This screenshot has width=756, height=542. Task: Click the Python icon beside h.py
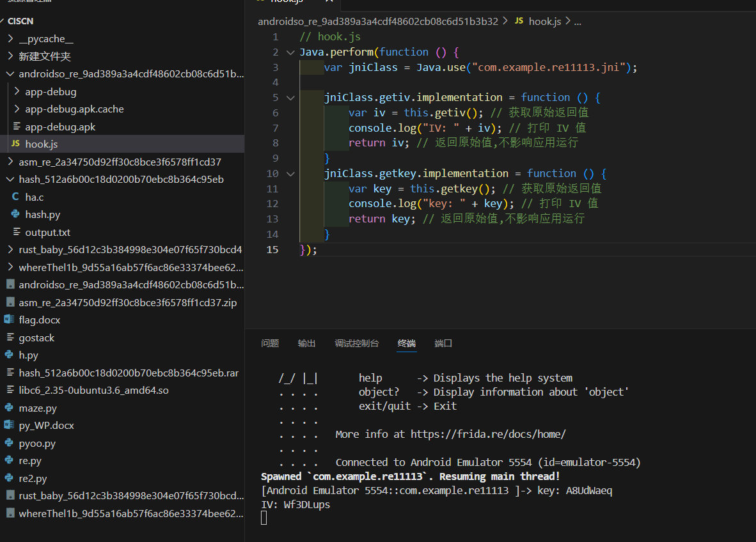(x=9, y=355)
